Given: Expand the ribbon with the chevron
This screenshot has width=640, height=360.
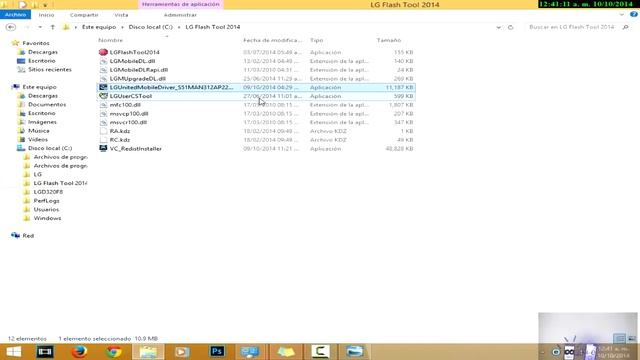Looking at the screenshot, I should [622, 14].
